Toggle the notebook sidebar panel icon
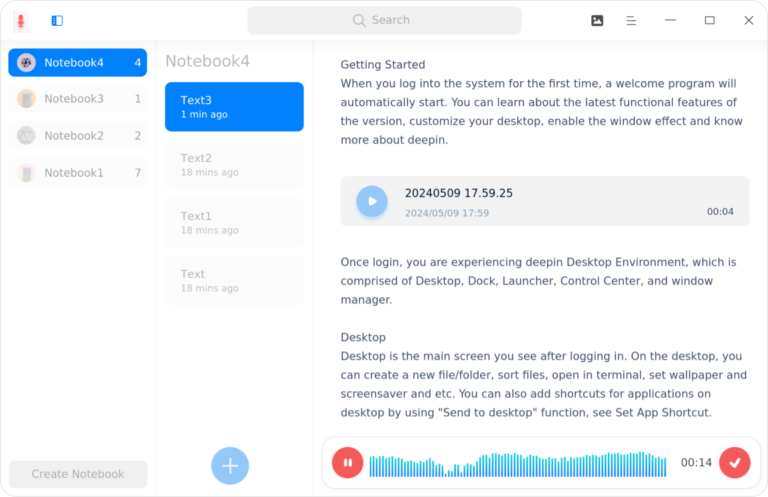Screen dimensions: 768x497 [57, 20]
